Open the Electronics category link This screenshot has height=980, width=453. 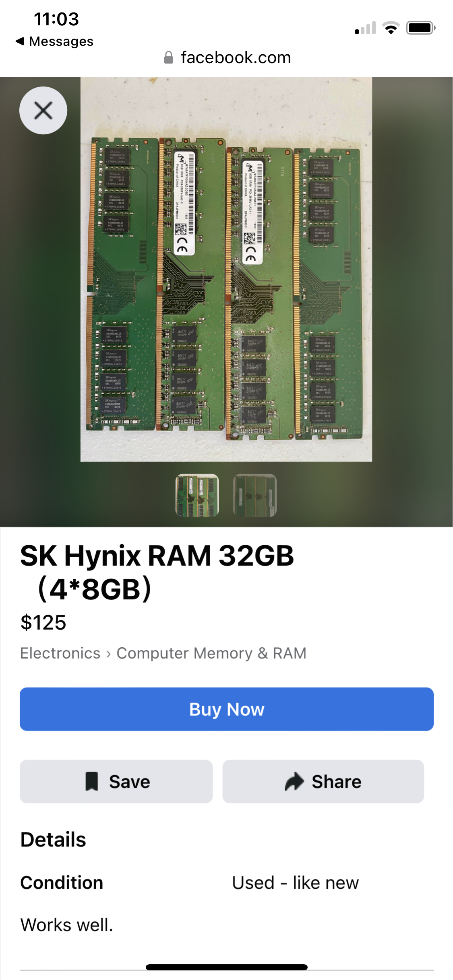tap(60, 653)
